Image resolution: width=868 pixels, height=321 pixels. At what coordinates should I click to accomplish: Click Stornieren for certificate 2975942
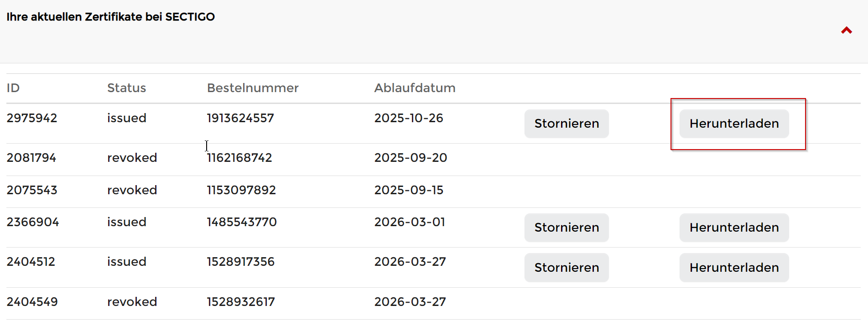[x=567, y=124]
